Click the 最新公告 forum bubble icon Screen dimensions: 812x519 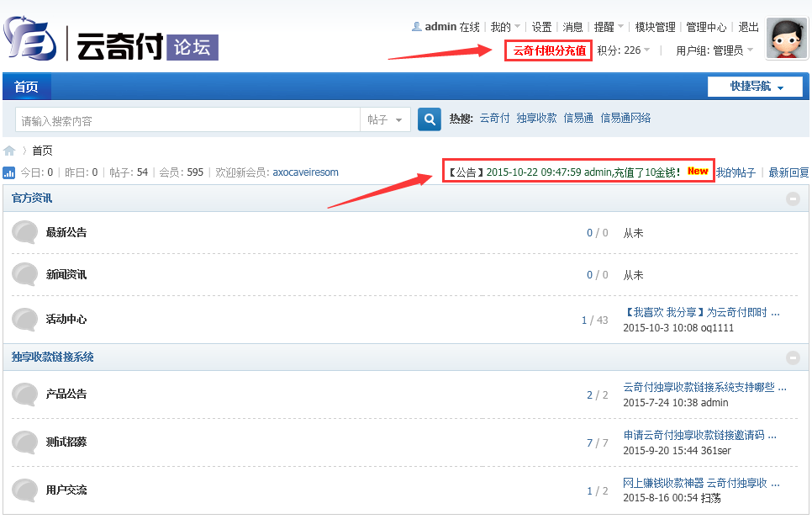pos(24,232)
